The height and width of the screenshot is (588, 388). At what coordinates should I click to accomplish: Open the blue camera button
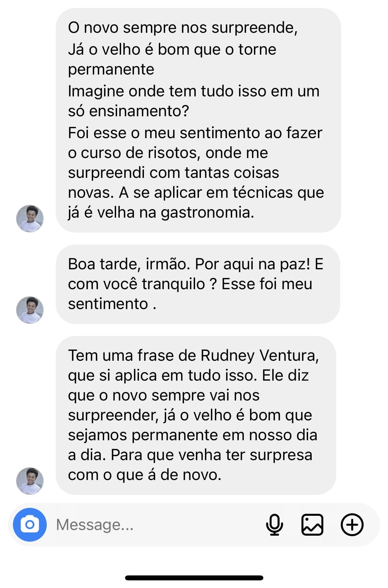tap(30, 524)
